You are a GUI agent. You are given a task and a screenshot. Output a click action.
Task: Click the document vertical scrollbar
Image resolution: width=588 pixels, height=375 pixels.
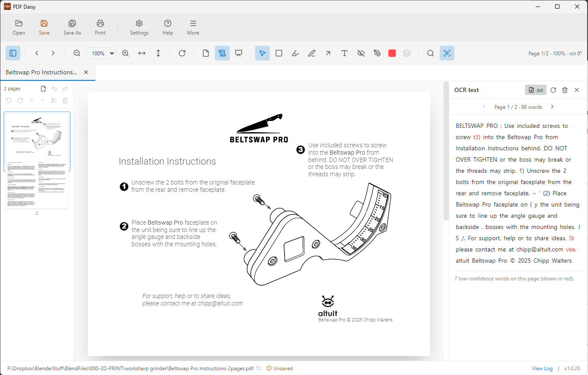(446, 151)
